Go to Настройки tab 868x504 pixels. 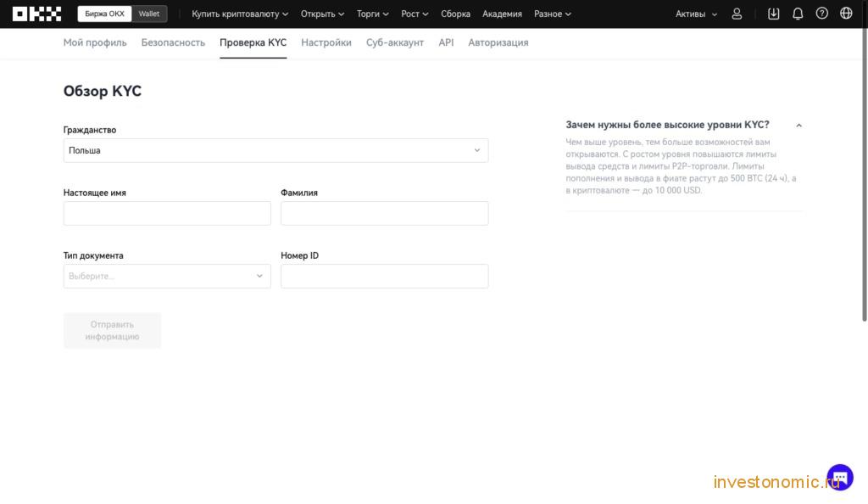326,42
